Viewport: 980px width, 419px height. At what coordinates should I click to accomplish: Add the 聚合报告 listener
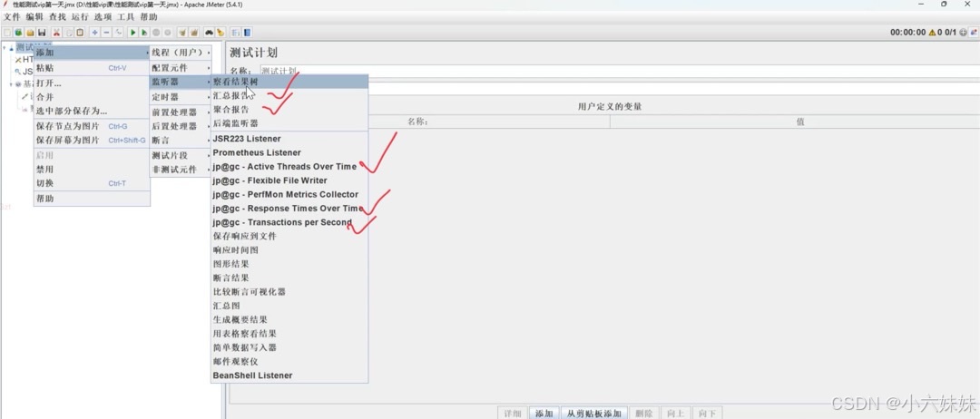coord(289,110)
